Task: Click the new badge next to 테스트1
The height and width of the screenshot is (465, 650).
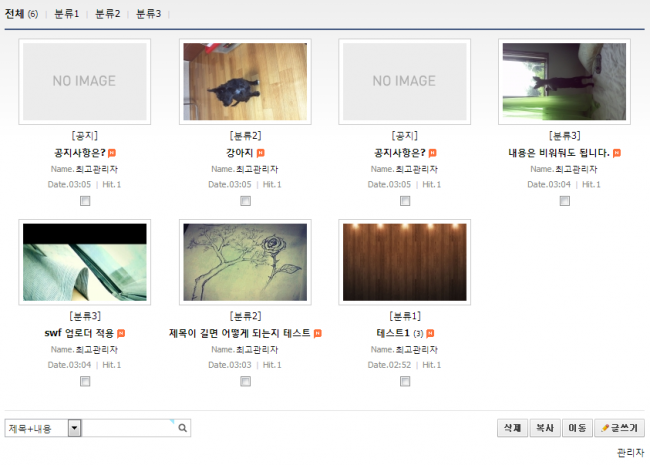Action: tap(430, 334)
